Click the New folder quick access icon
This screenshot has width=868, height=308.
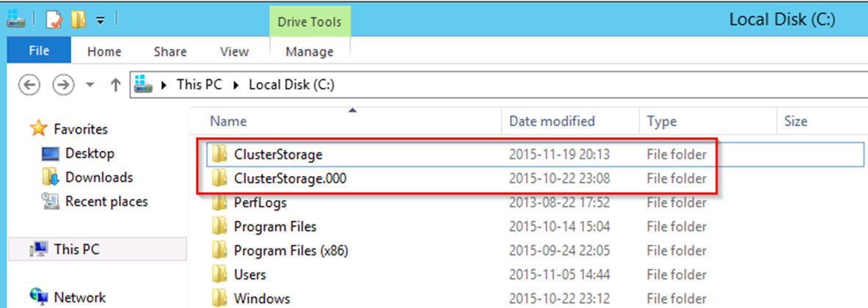79,21
